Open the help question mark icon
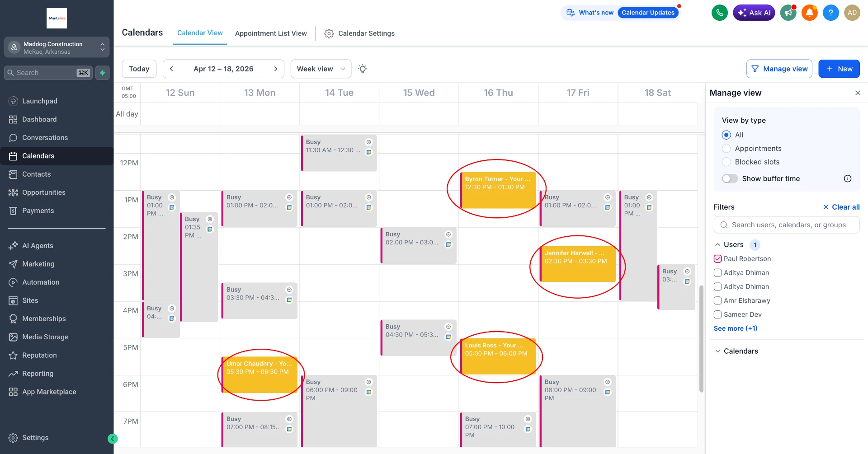This screenshot has width=868, height=454. coord(831,13)
